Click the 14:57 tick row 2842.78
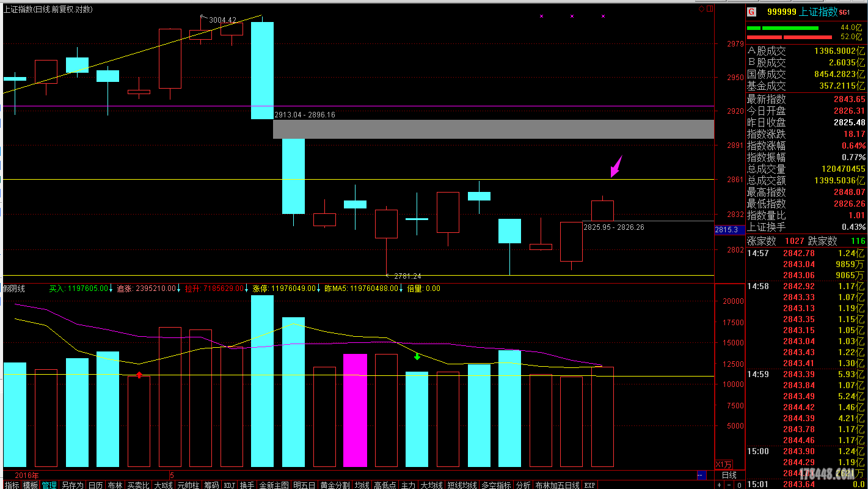The height and width of the screenshot is (489, 868). tap(806, 254)
